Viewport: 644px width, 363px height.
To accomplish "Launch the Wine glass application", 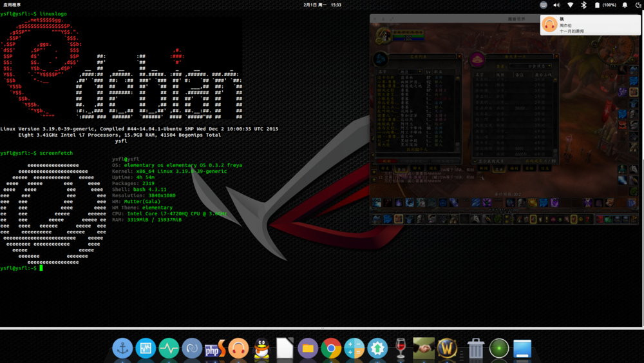I will [401, 348].
